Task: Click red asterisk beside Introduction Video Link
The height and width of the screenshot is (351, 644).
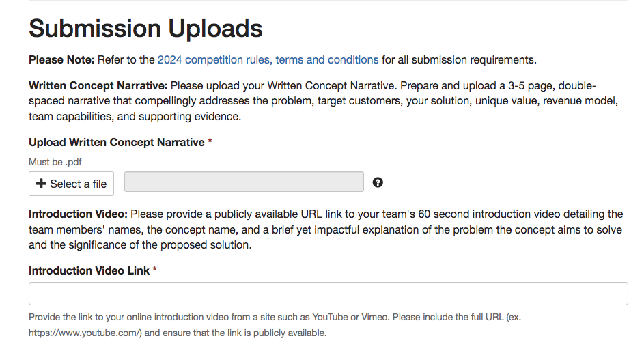Action: pyautogui.click(x=155, y=269)
